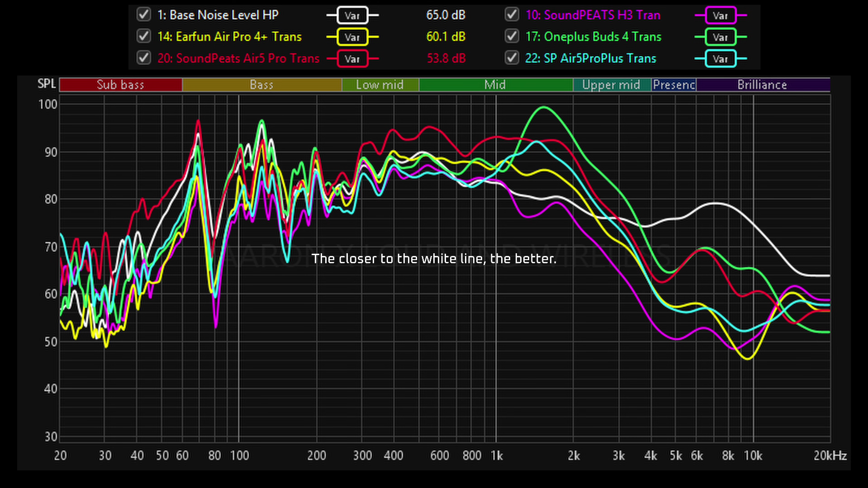Click the Sub bass frequency band
The image size is (868, 488).
click(121, 85)
